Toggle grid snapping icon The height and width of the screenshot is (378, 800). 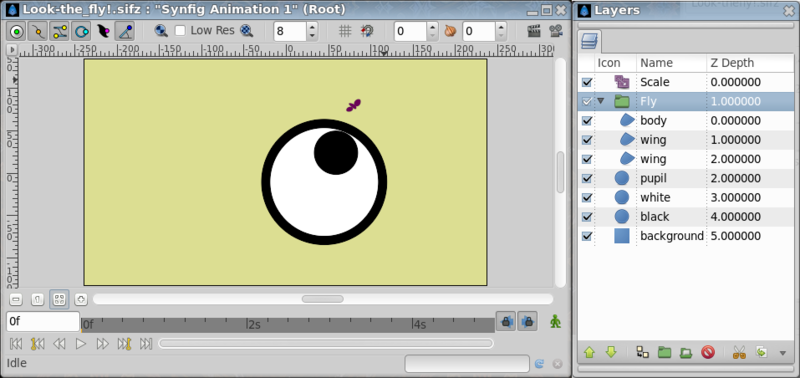click(x=367, y=31)
